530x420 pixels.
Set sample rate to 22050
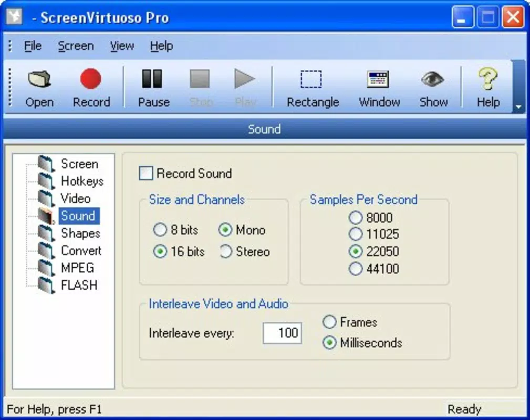point(356,251)
